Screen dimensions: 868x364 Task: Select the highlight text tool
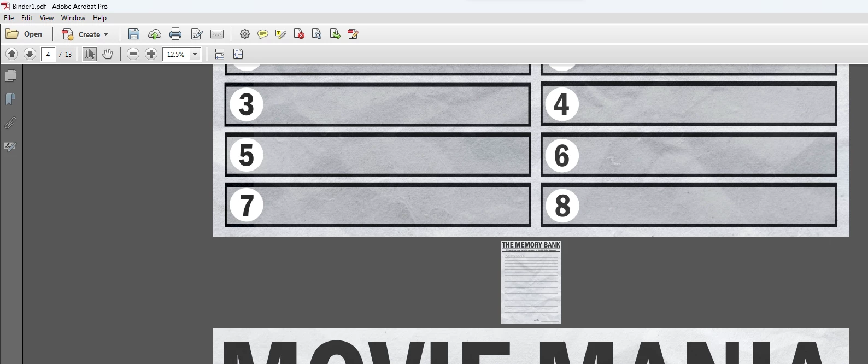pos(281,34)
